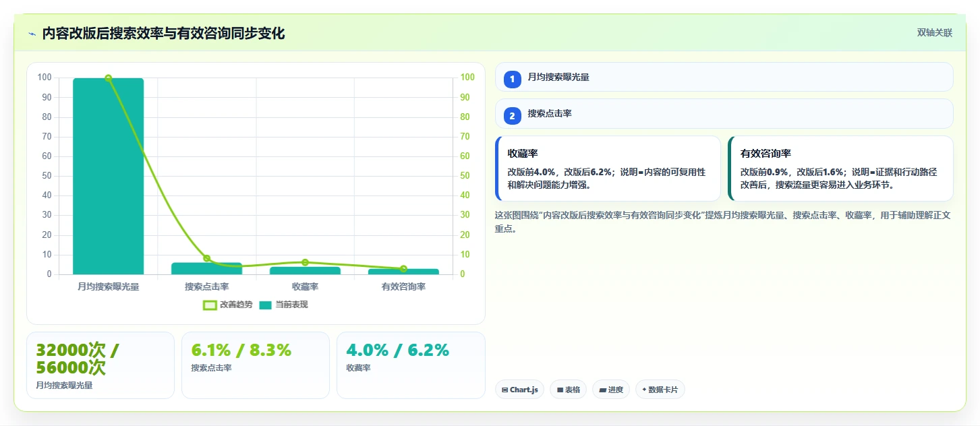The height and width of the screenshot is (426, 980).
Task: Click the summary paragraph starting 这张图围绕
Action: [x=724, y=222]
